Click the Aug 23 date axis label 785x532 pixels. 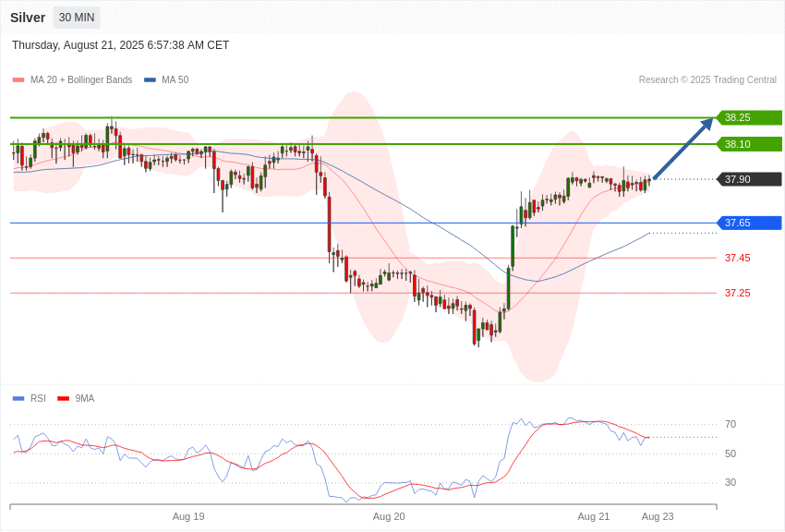tap(658, 516)
